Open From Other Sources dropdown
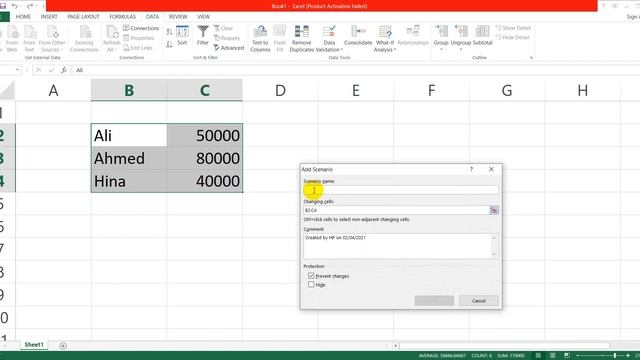 [52, 39]
